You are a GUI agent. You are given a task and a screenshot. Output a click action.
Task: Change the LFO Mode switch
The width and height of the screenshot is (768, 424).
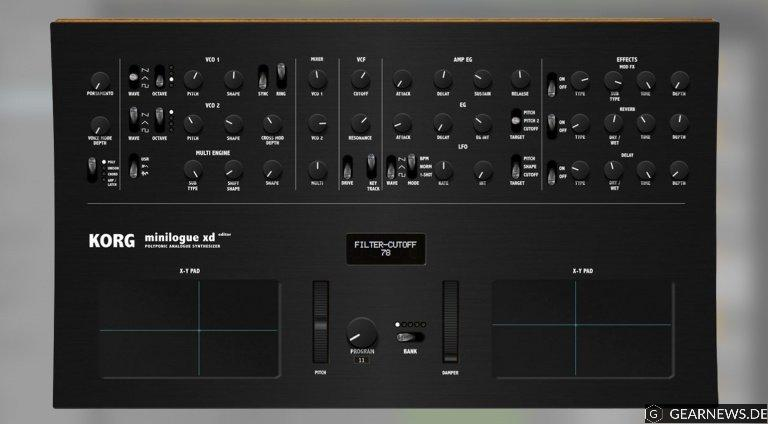412,165
